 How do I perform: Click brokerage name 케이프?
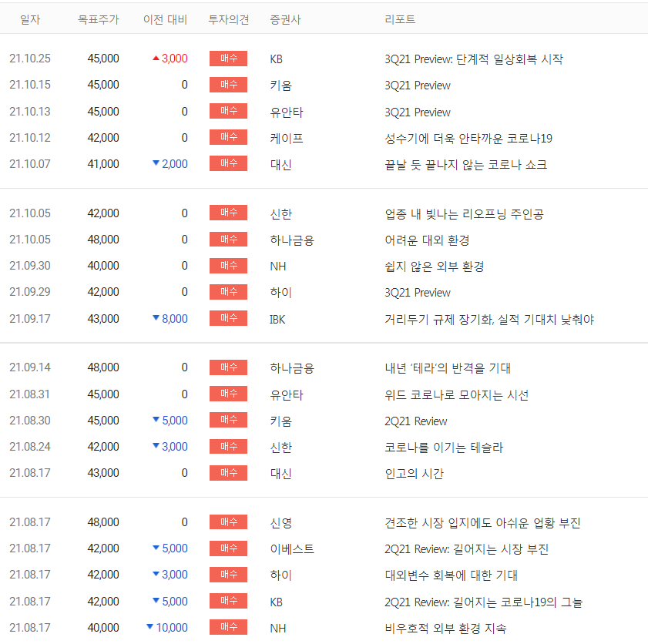[x=287, y=139]
